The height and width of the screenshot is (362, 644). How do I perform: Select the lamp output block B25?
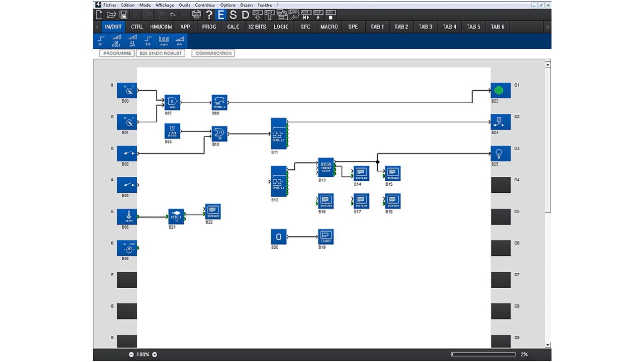pyautogui.click(x=501, y=153)
